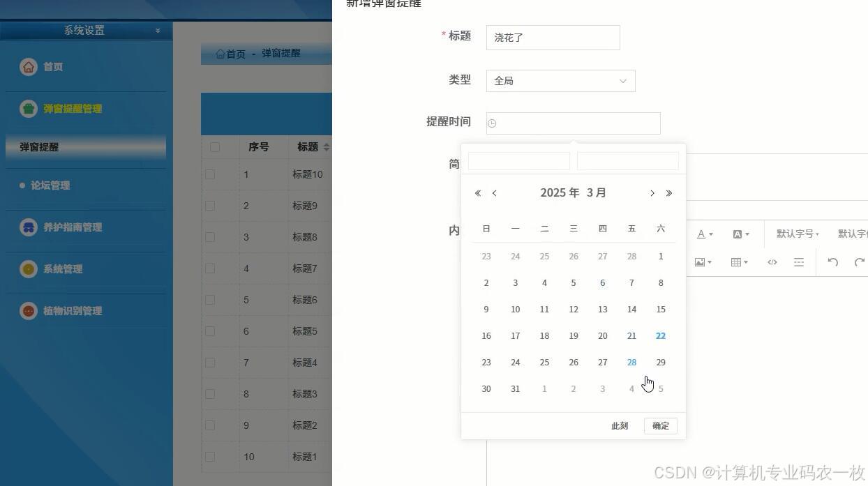868x486 pixels.
Task: Click the clock icon in 提醒时间 field
Action: point(492,123)
